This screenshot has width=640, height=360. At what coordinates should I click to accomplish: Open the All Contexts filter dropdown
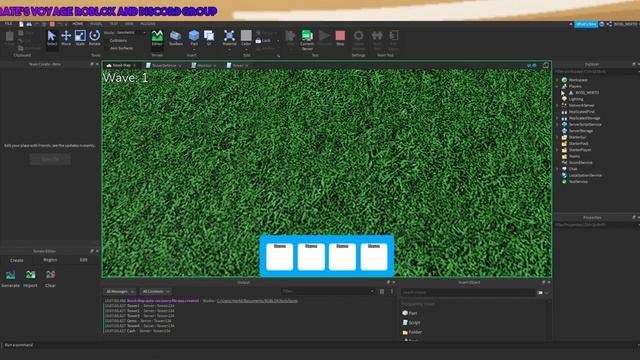coord(156,291)
